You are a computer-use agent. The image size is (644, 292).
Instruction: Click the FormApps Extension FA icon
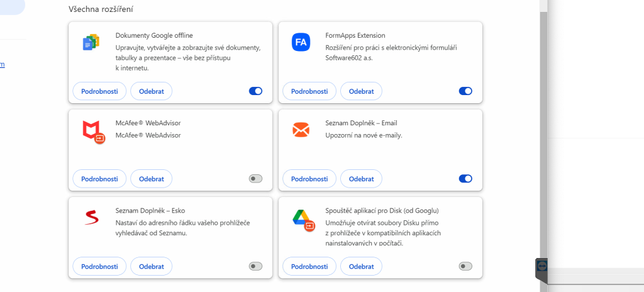[x=301, y=42]
